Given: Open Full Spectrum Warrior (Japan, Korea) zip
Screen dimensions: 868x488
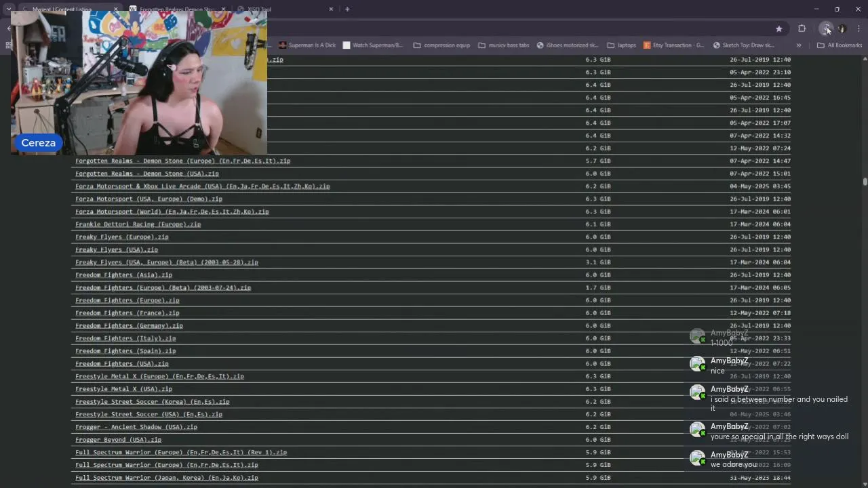Looking at the screenshot, I should 166,478.
